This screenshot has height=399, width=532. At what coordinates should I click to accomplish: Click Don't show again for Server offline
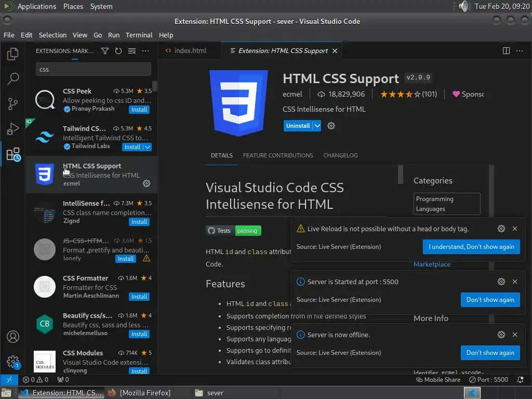[x=490, y=353]
